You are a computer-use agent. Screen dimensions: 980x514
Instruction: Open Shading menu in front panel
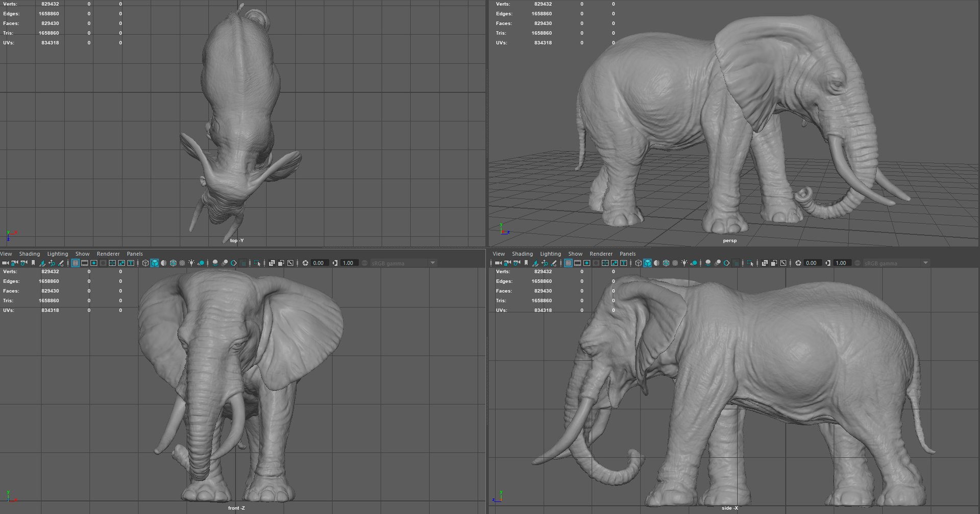(x=30, y=253)
